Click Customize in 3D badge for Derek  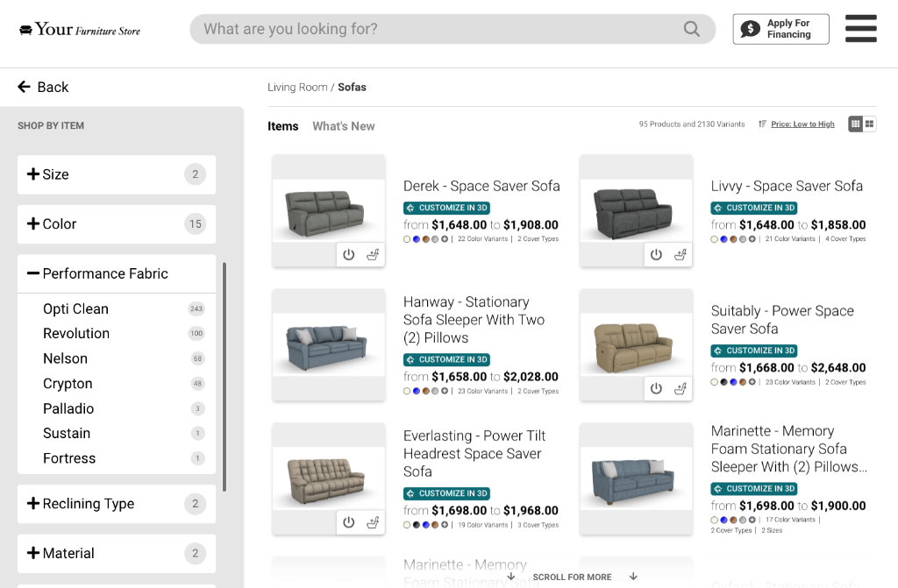(446, 208)
